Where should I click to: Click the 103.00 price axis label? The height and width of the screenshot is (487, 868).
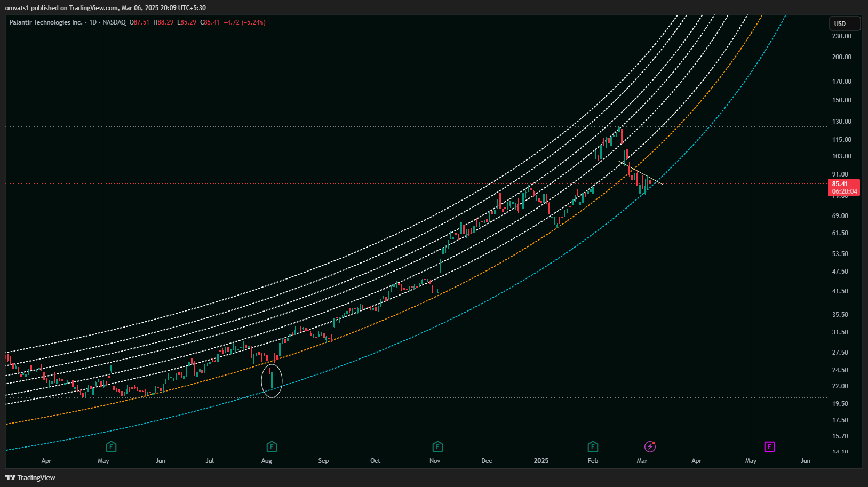(x=842, y=156)
